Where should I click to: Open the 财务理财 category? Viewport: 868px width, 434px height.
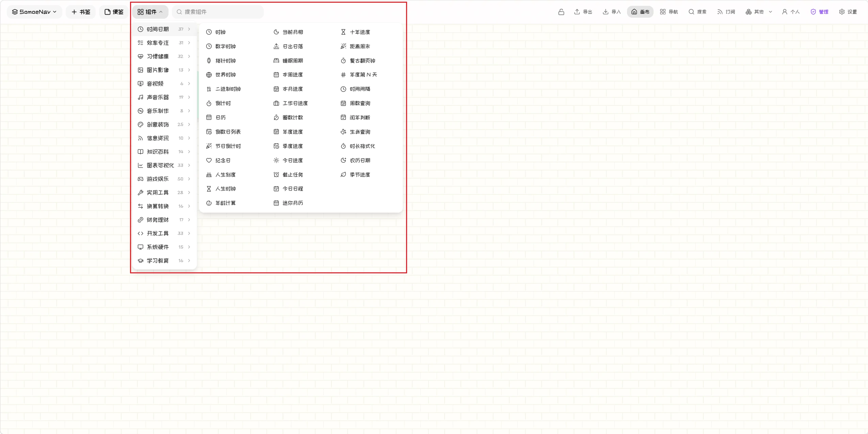point(164,220)
